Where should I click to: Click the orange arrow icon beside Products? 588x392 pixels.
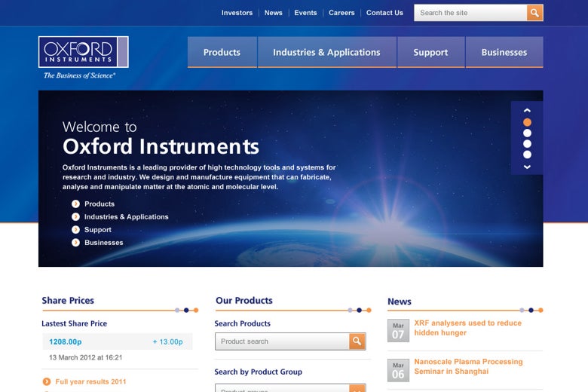click(x=75, y=204)
